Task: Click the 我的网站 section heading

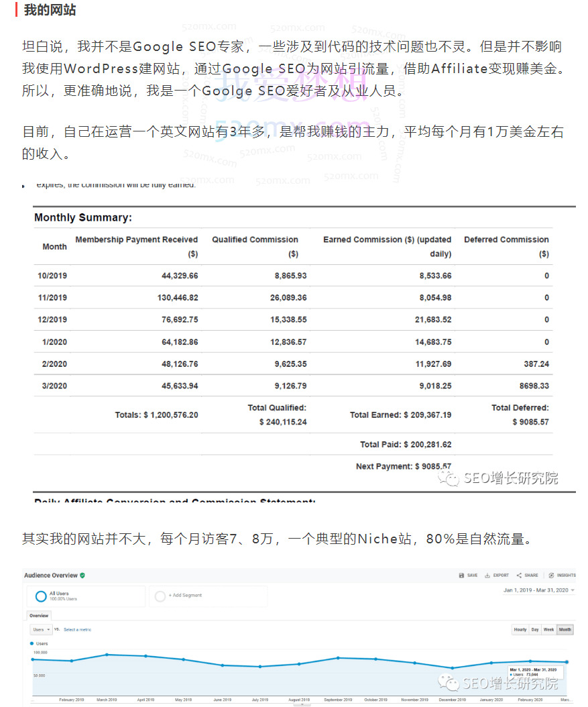Action: point(50,10)
